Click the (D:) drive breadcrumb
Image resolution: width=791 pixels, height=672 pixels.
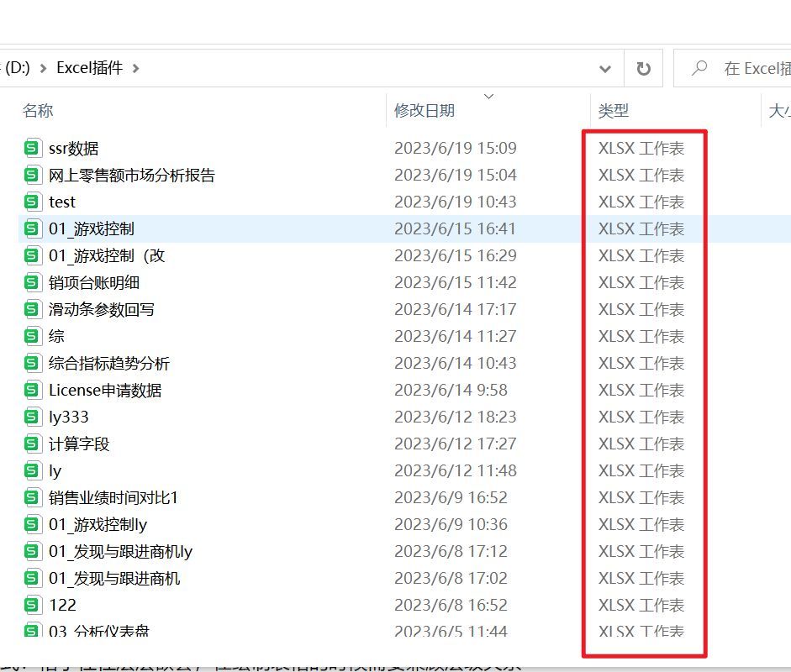pos(17,67)
